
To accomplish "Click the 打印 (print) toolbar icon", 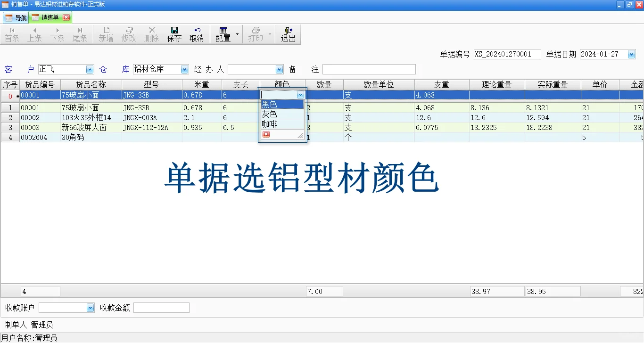I will (x=256, y=34).
